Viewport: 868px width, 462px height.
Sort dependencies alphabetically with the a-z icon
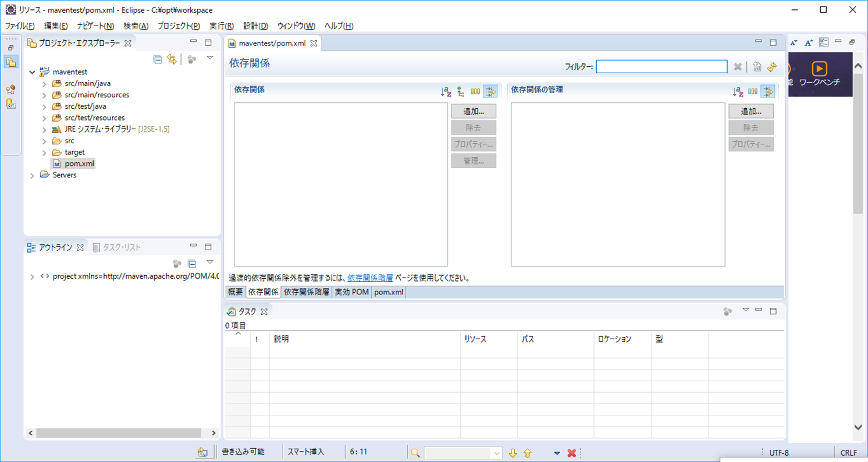[x=446, y=91]
